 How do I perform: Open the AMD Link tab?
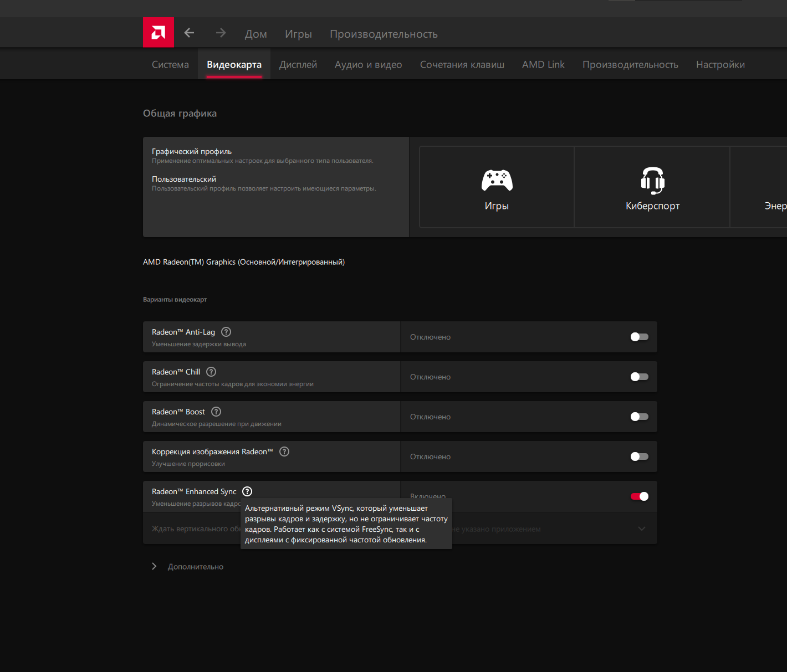pyautogui.click(x=543, y=64)
